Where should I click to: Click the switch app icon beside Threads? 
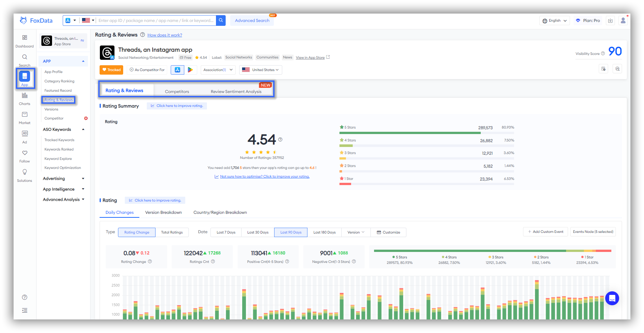point(82,41)
